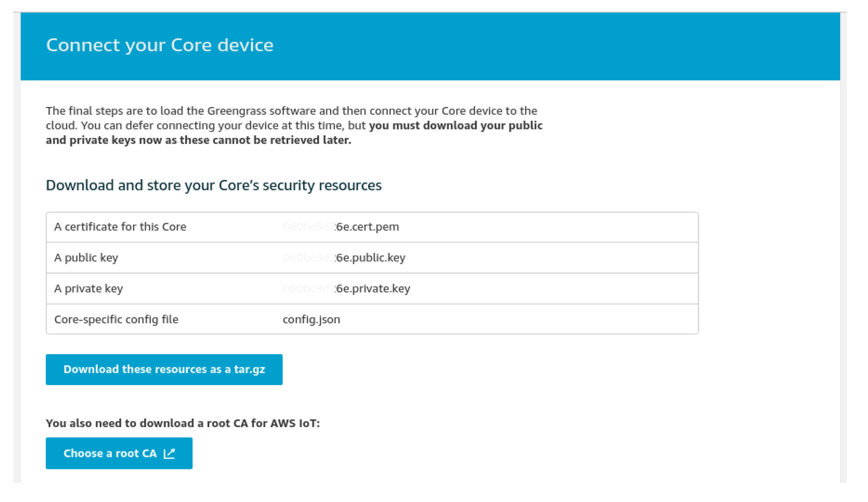
Task: Click the bold warning about downloading keys now
Action: pos(198,140)
